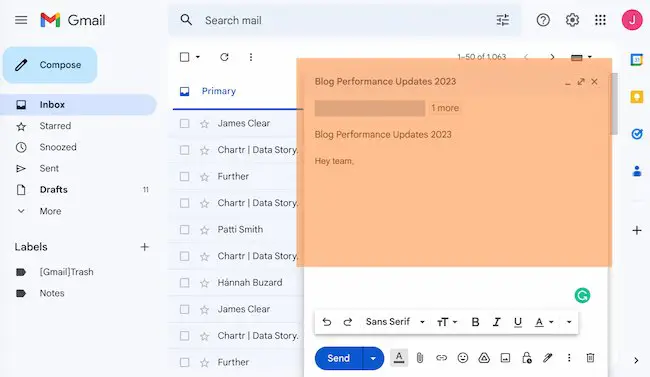The width and height of the screenshot is (650, 377).
Task: Open the select dropdown arrow above the inbox
Action: pyautogui.click(x=198, y=57)
